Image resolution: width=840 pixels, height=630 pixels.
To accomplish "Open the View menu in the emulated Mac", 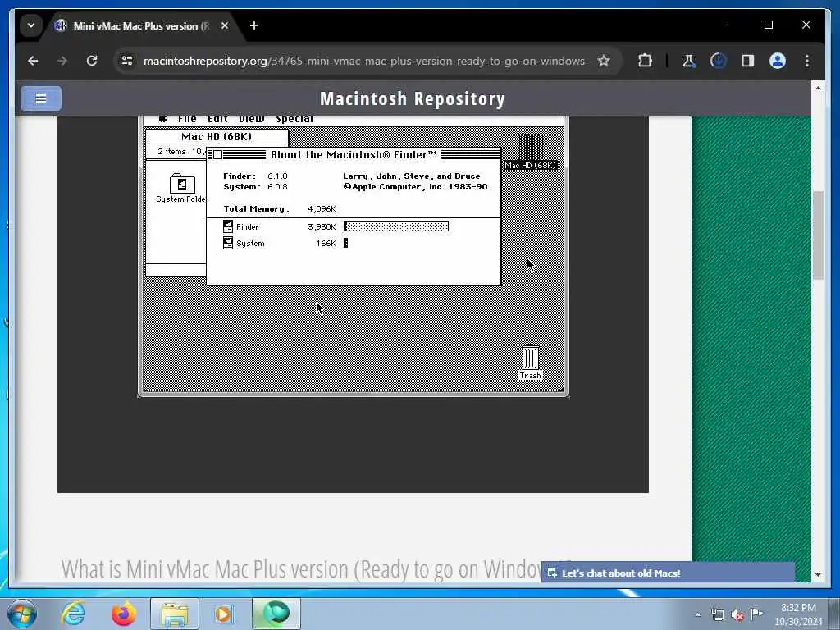I will (x=251, y=119).
